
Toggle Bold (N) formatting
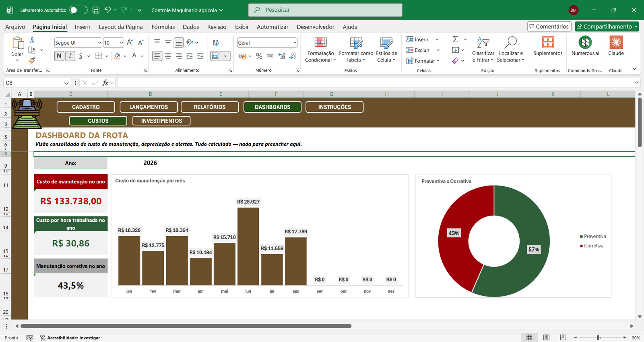point(59,56)
